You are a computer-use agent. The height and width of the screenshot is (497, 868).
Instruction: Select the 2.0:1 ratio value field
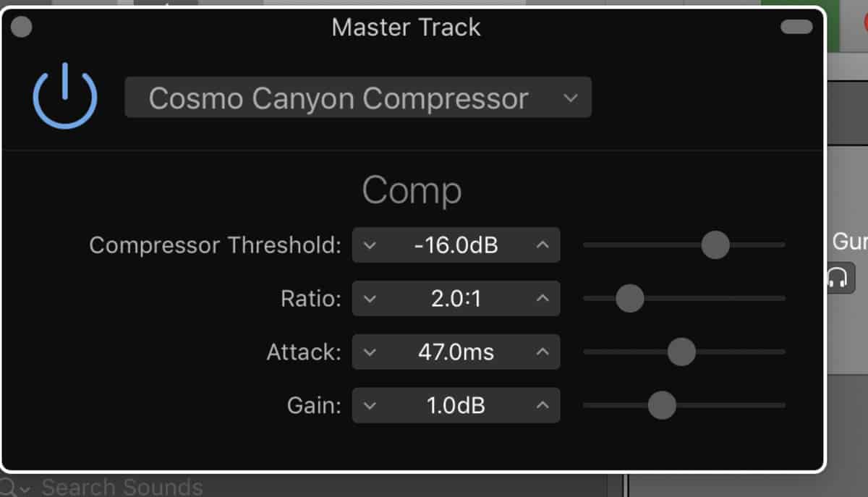coord(456,299)
